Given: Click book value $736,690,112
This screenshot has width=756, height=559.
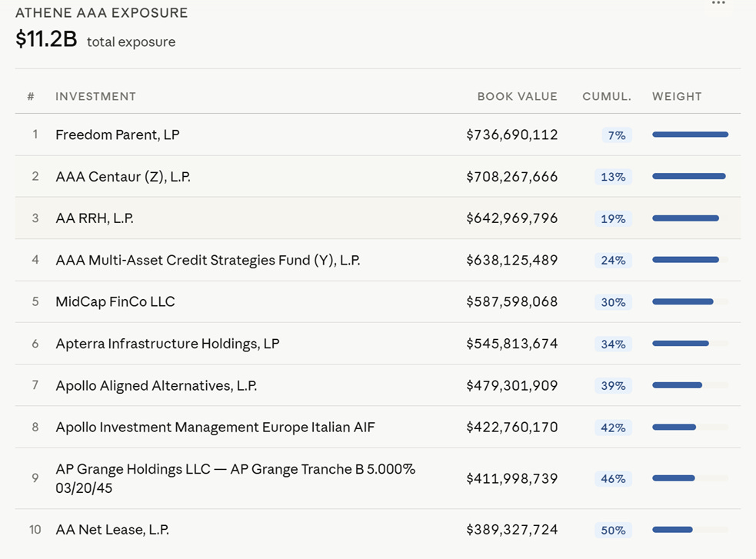Looking at the screenshot, I should point(512,135).
